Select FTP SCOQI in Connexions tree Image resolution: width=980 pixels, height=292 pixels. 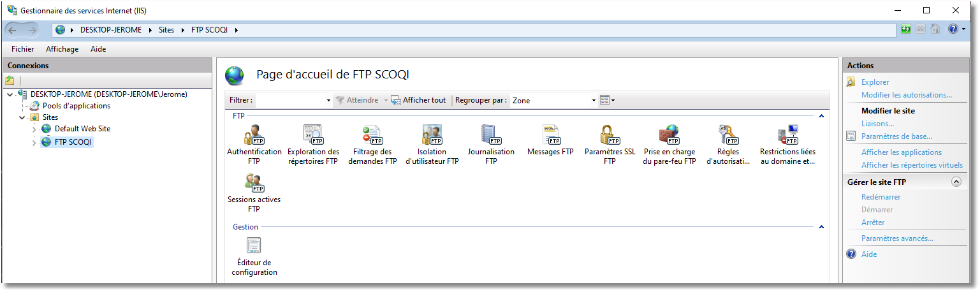click(73, 142)
